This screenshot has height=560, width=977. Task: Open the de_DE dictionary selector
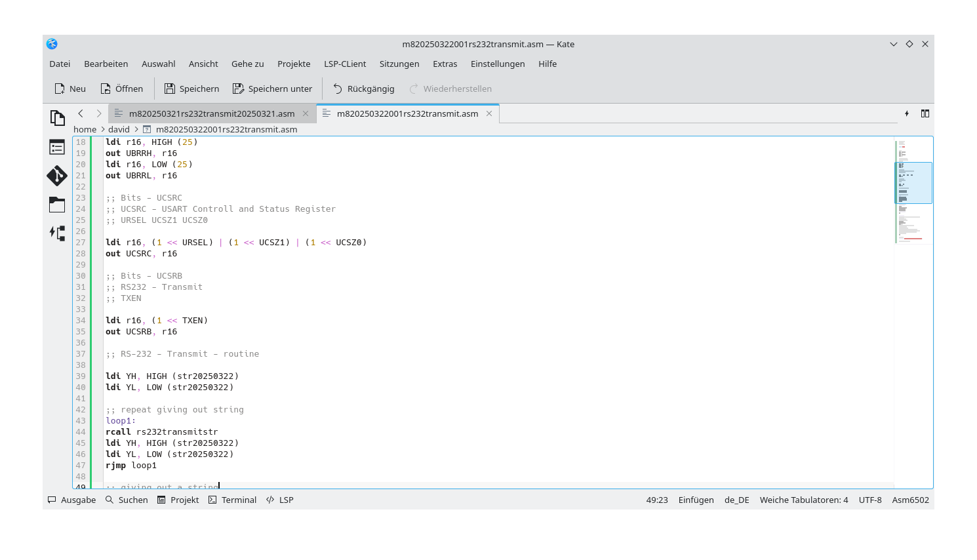tap(736, 500)
